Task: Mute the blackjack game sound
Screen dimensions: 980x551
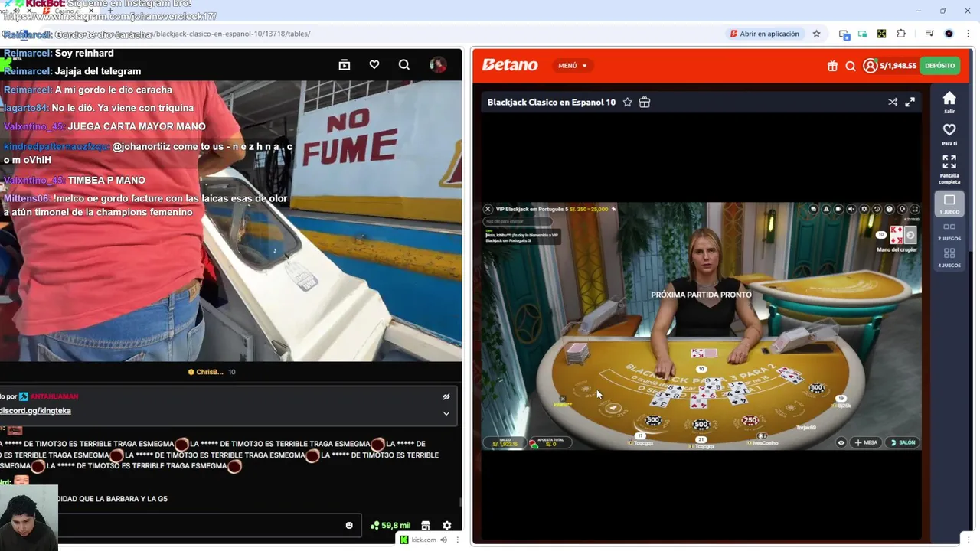Action: coord(851,209)
